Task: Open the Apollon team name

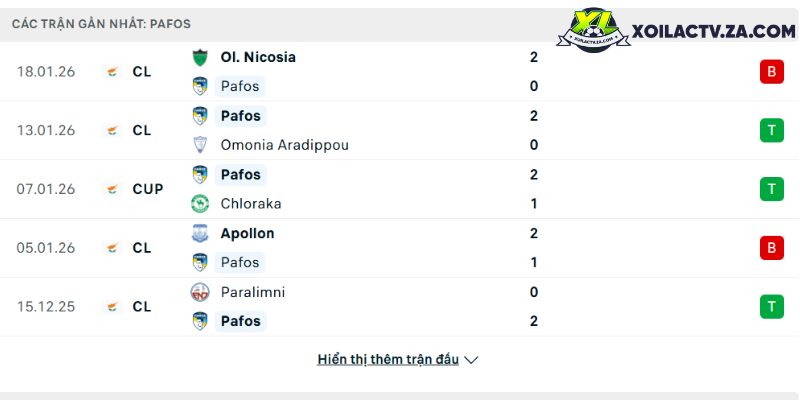Action: coord(247,233)
